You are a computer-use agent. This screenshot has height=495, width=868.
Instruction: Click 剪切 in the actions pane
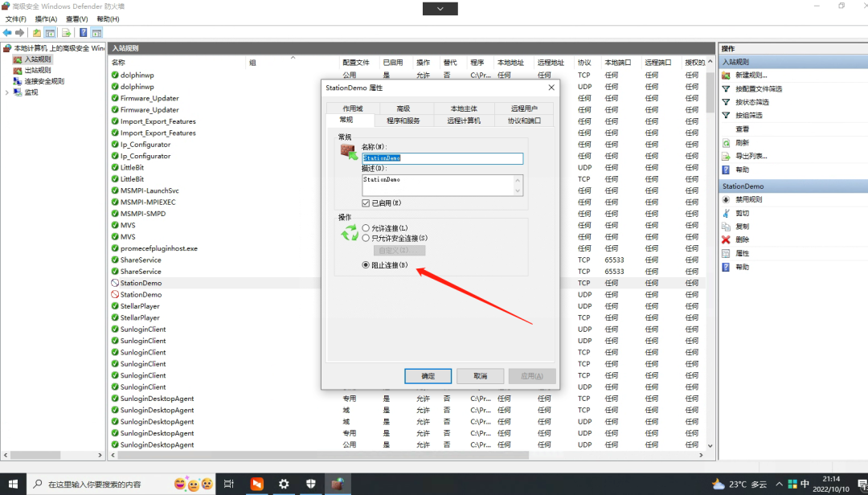coord(742,213)
